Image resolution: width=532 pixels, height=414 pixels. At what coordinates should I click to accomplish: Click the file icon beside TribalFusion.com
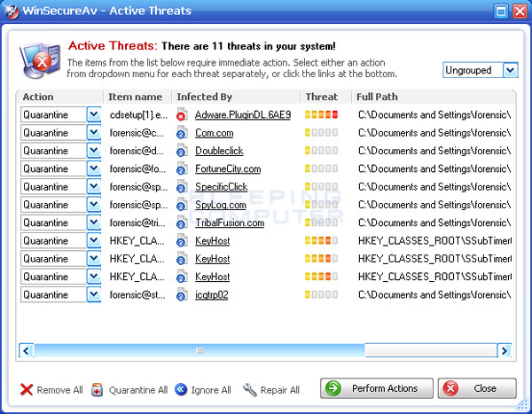tap(182, 223)
